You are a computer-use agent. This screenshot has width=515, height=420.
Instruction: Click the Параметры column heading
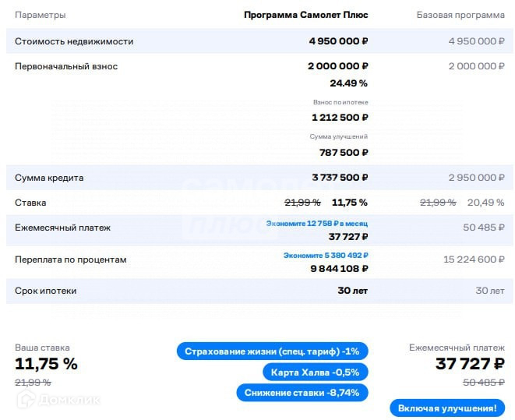coord(41,15)
